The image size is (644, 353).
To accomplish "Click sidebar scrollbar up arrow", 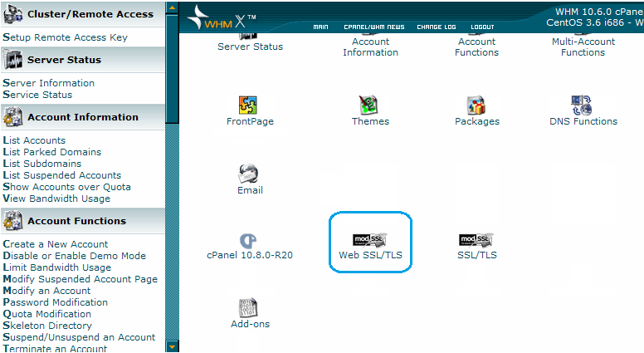I will pyautogui.click(x=172, y=7).
